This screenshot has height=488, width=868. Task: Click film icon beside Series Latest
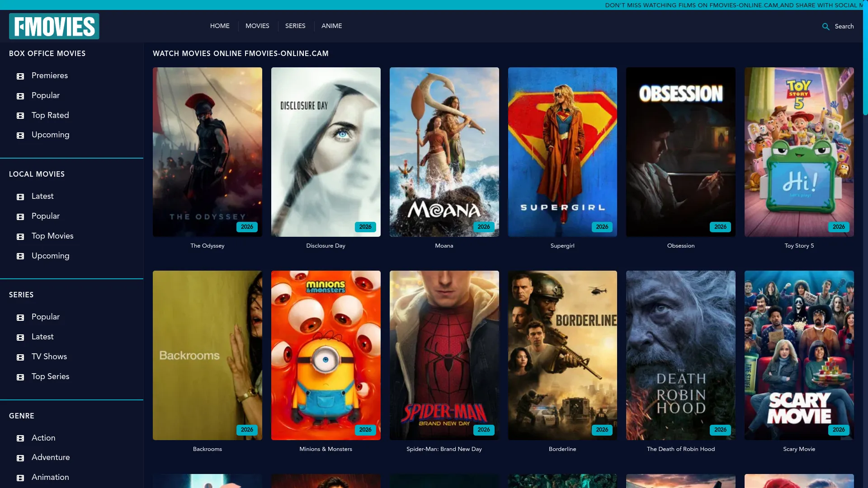[x=20, y=337]
